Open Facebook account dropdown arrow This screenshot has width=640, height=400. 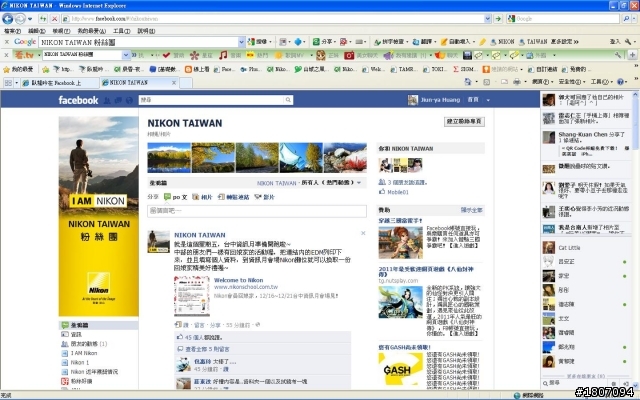pos(488,100)
